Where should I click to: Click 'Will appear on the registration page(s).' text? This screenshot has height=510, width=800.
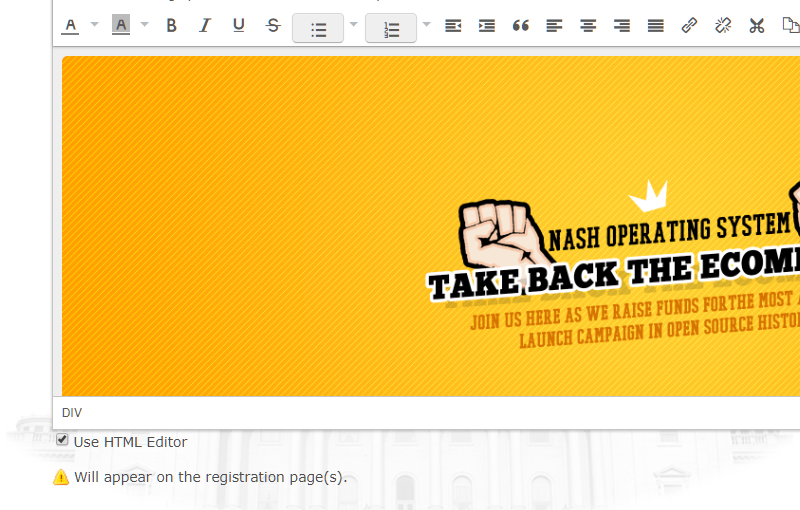coord(211,477)
